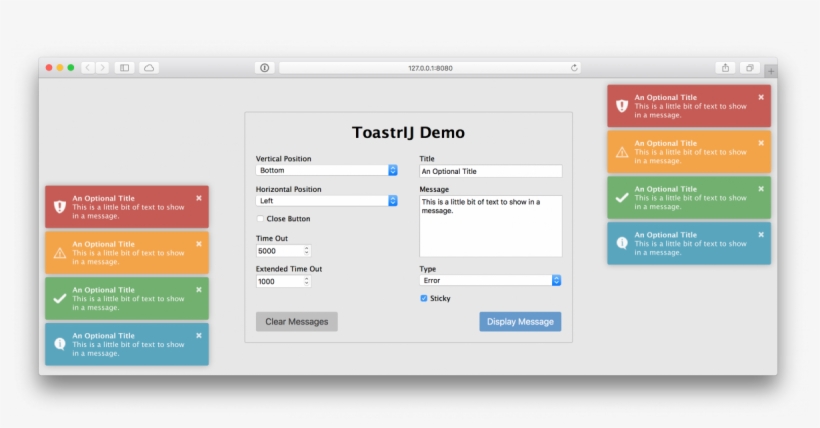Click the info icon on the left blue toast
The width and height of the screenshot is (820, 428).
[x=60, y=344]
